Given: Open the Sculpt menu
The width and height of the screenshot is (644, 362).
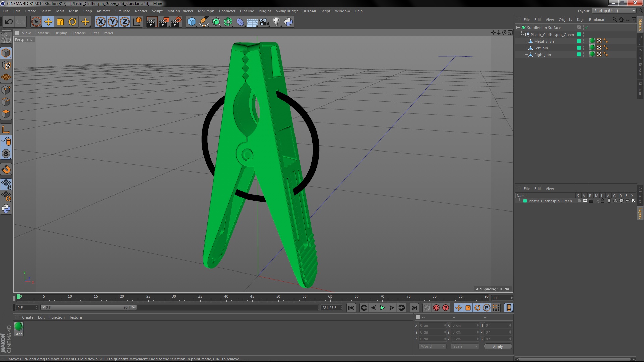Looking at the screenshot, I should point(157,11).
